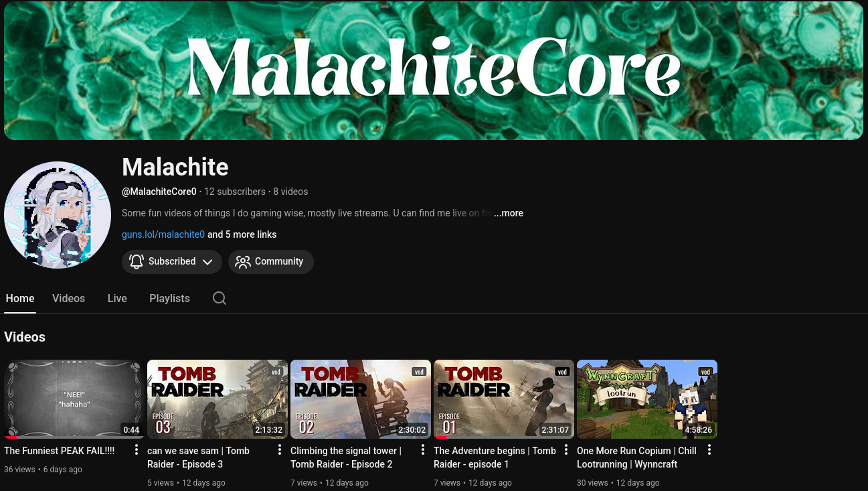Open options menu for the Wynncraft Lootrunning video
Image resolution: width=868 pixels, height=491 pixels.
[709, 450]
